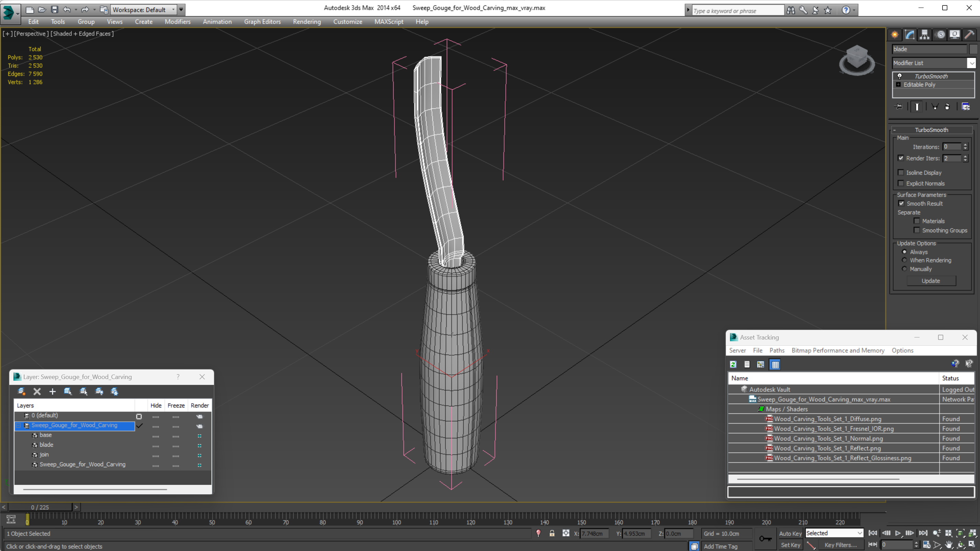Open Undo history dropdown arrow
Image resolution: width=980 pixels, height=551 pixels.
click(x=76, y=10)
